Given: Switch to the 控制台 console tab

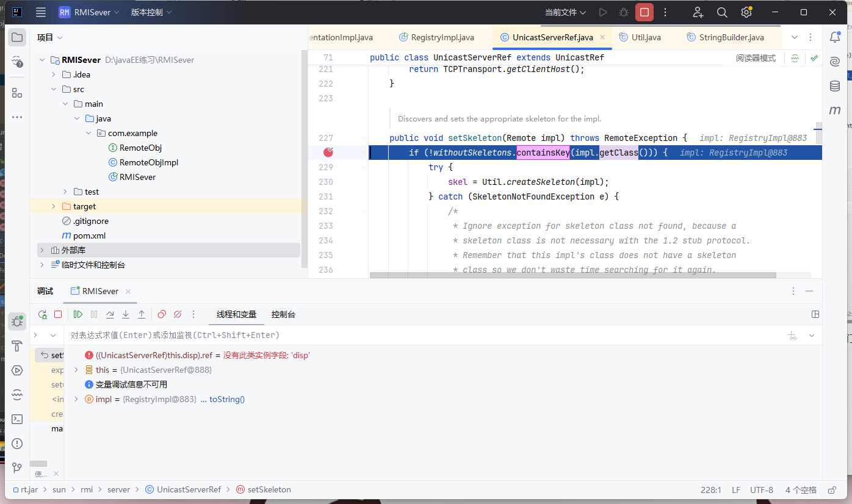Looking at the screenshot, I should [283, 314].
